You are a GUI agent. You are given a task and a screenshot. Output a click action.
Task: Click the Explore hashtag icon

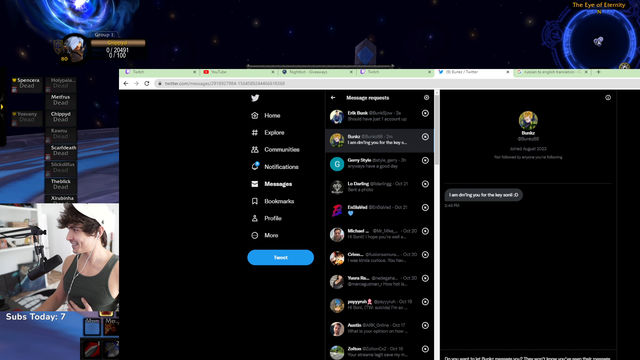click(x=255, y=133)
